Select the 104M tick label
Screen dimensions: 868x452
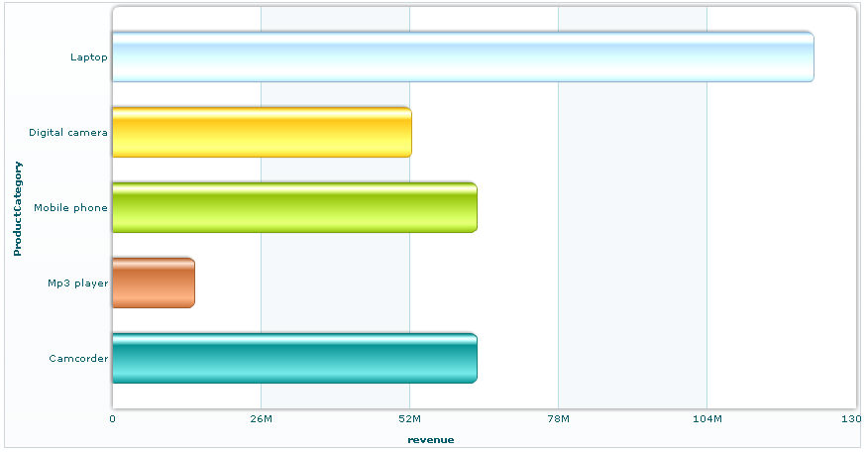[x=706, y=420]
